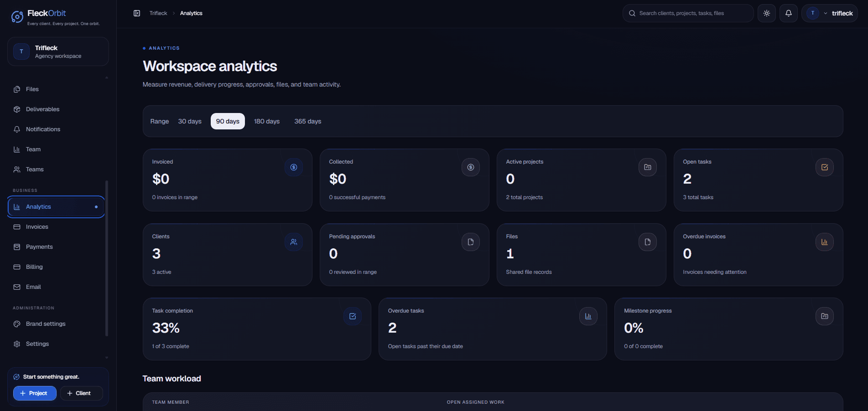This screenshot has height=411, width=868.
Task: Open Settings in the sidebar
Action: pos(56,344)
